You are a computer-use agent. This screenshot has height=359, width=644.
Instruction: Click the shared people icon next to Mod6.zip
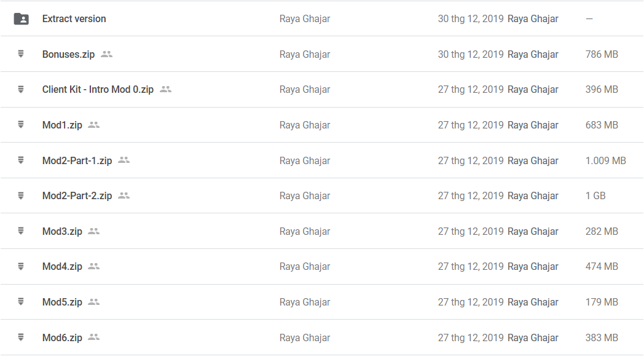coord(94,337)
